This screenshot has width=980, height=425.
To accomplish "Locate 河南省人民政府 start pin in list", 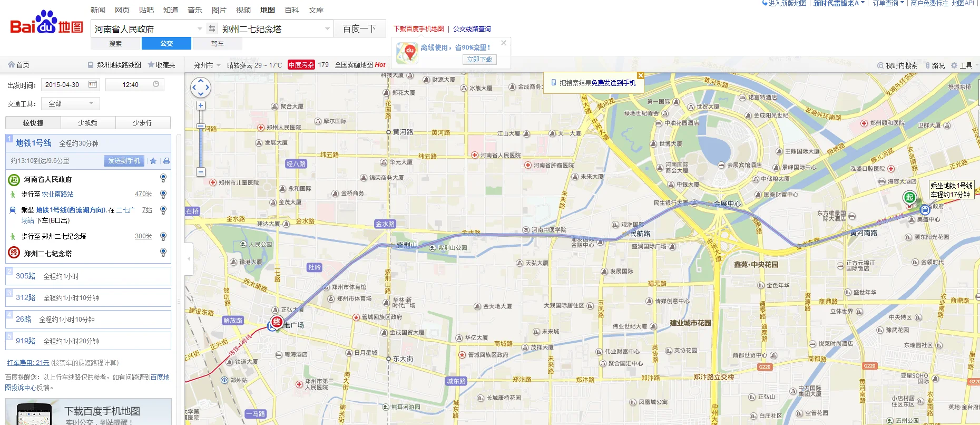I will [163, 178].
